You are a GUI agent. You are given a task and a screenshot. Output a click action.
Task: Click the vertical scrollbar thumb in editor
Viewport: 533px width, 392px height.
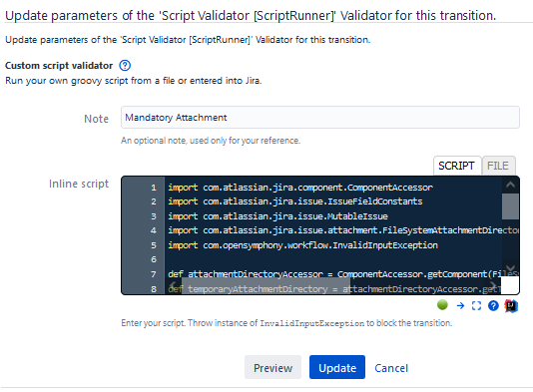pos(510,206)
